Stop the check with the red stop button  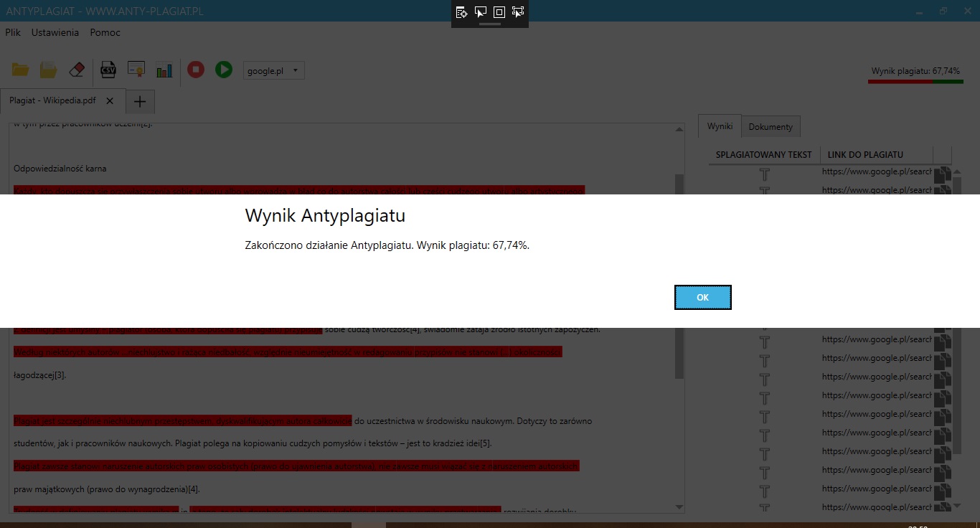click(195, 70)
